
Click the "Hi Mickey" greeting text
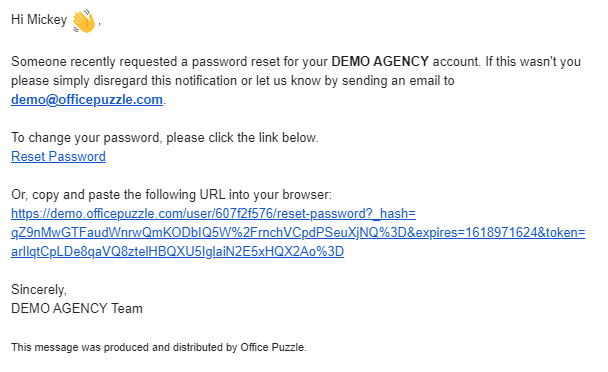coord(39,19)
